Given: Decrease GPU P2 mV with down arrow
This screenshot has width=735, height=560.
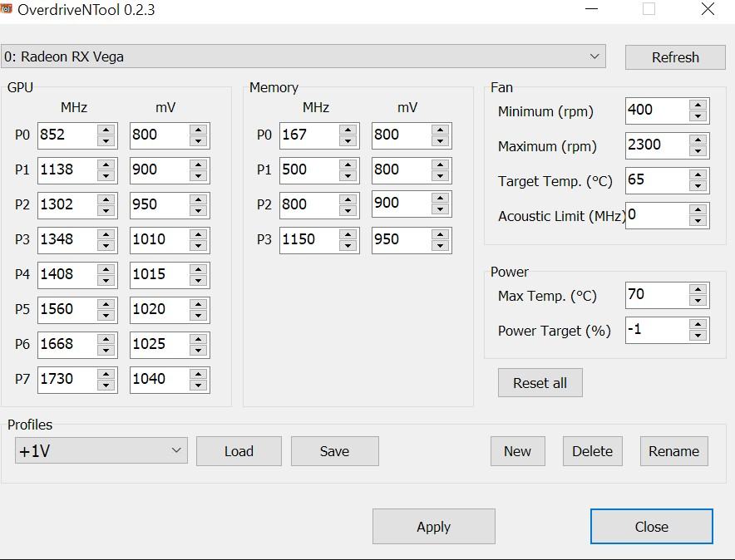Looking at the screenshot, I should click(x=199, y=211).
